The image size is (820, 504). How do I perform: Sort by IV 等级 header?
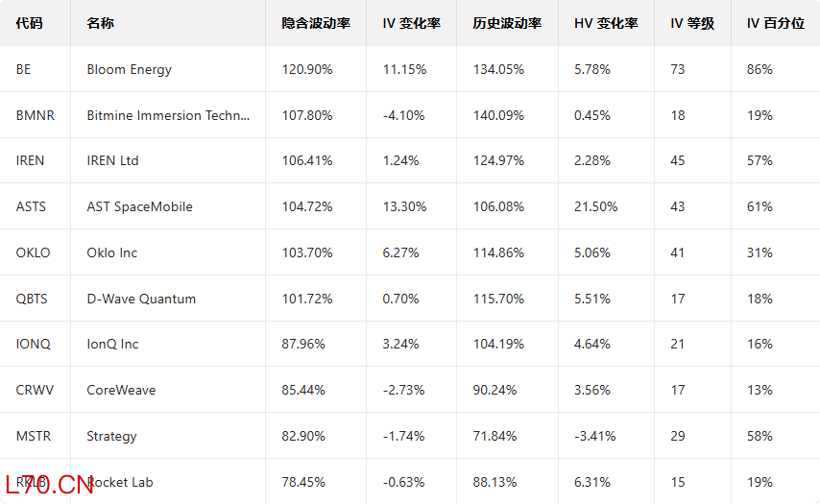pos(692,24)
